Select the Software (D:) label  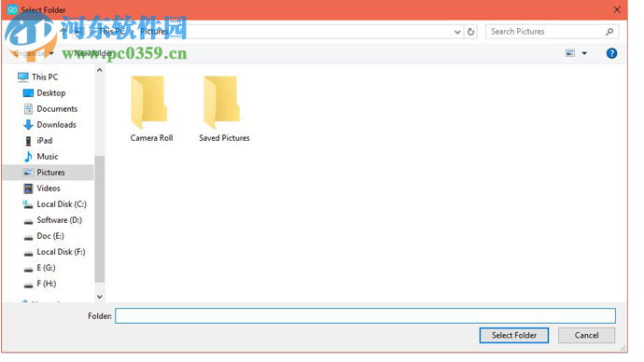tap(59, 220)
